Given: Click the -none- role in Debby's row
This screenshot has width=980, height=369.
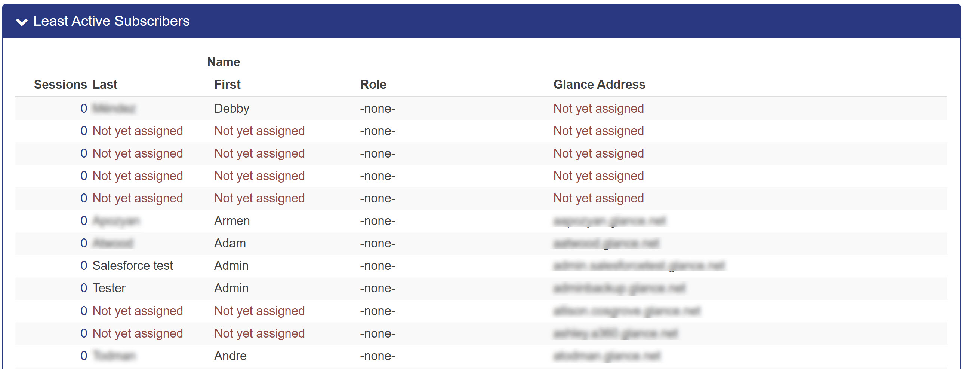Looking at the screenshot, I should tap(377, 109).
